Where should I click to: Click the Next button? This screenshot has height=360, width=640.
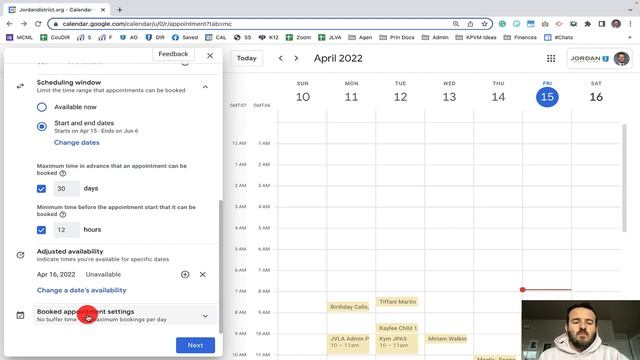[196, 345]
